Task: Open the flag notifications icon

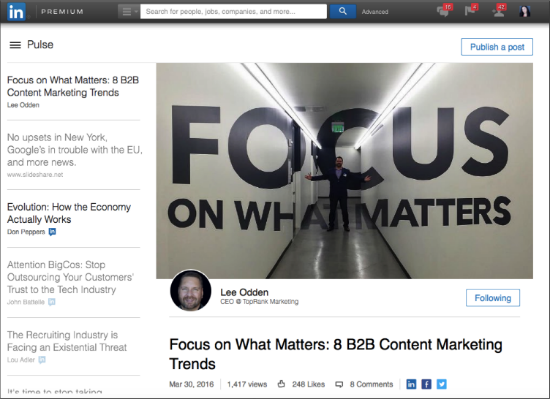Action: point(471,11)
